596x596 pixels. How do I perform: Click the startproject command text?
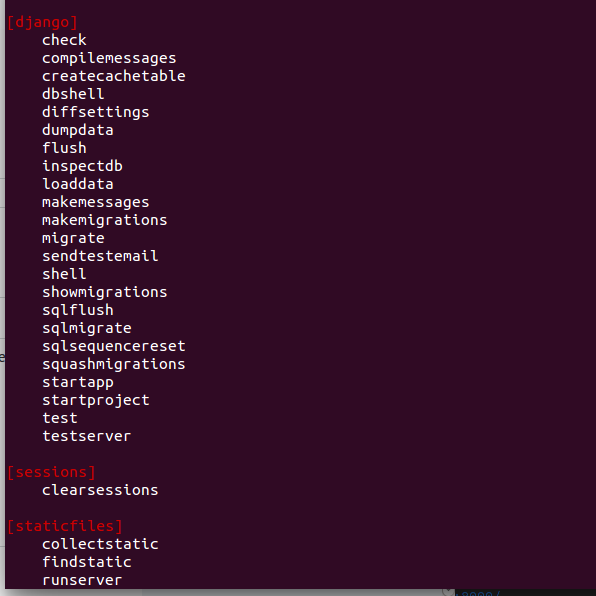96,400
